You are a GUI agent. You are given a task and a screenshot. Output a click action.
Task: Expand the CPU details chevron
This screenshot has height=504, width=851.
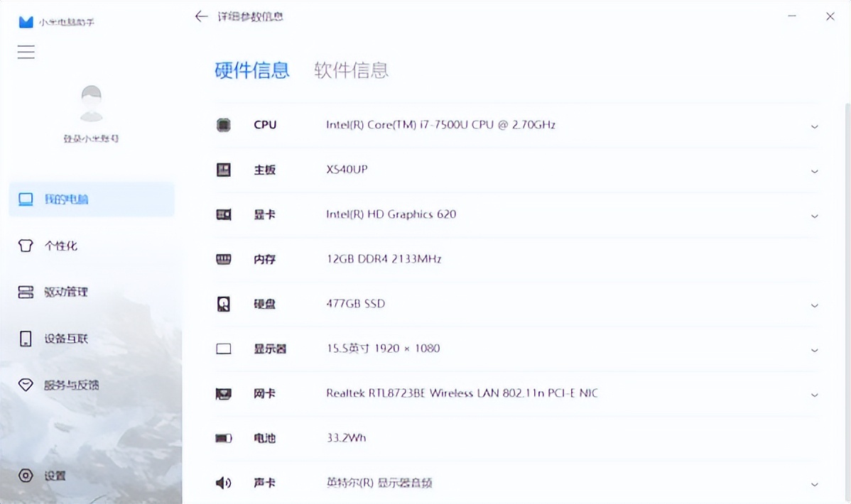tap(814, 126)
